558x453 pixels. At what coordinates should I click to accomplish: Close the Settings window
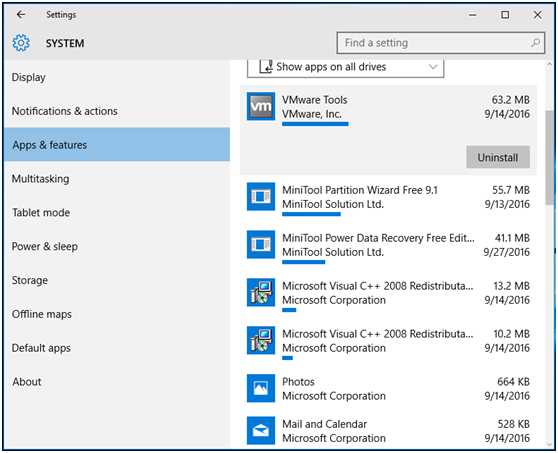[x=537, y=15]
